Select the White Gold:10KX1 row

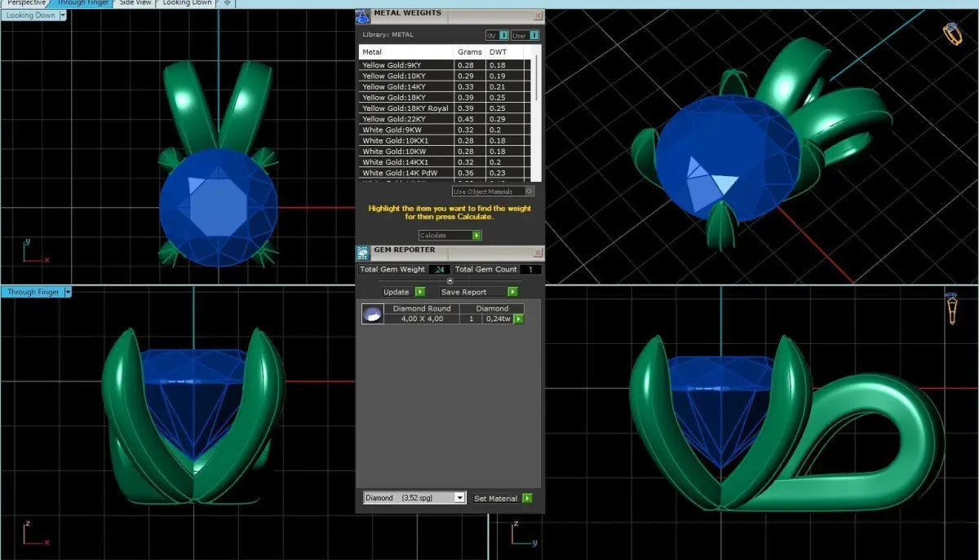[445, 140]
